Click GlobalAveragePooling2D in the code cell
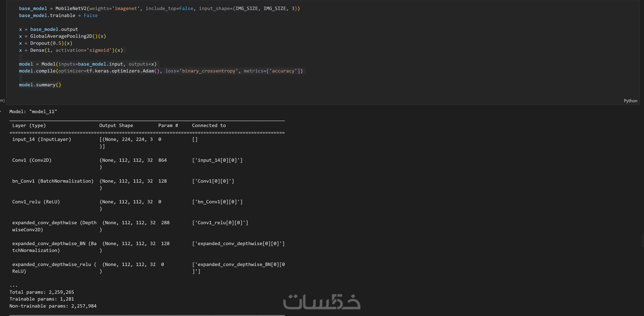The image size is (644, 316). pyautogui.click(x=61, y=36)
